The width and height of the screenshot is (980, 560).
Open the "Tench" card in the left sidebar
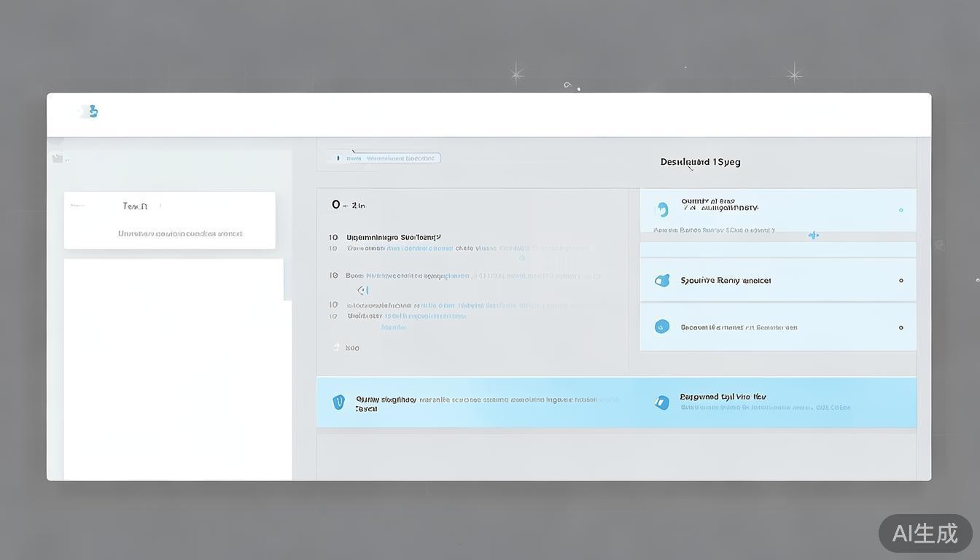pyautogui.click(x=169, y=219)
